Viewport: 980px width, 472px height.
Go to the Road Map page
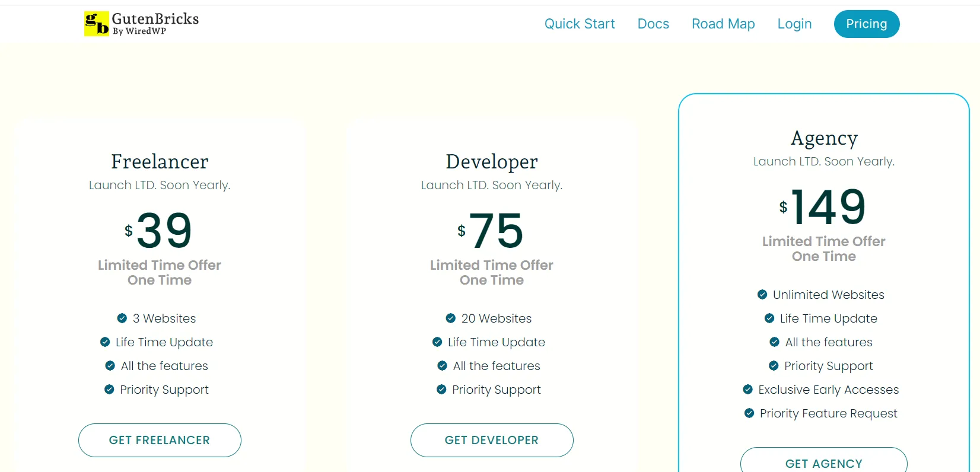[x=723, y=24]
